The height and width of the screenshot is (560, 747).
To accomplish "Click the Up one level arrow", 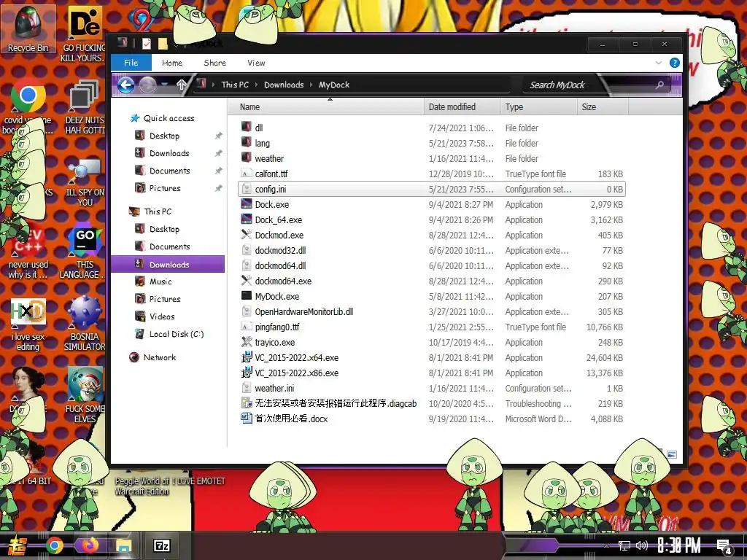I will pos(182,85).
